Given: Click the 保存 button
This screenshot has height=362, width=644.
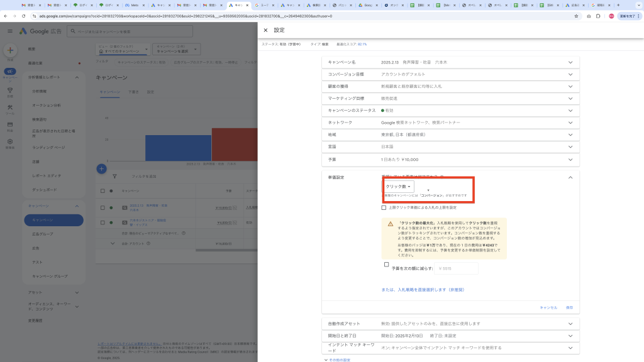Looking at the screenshot, I should (x=569, y=307).
